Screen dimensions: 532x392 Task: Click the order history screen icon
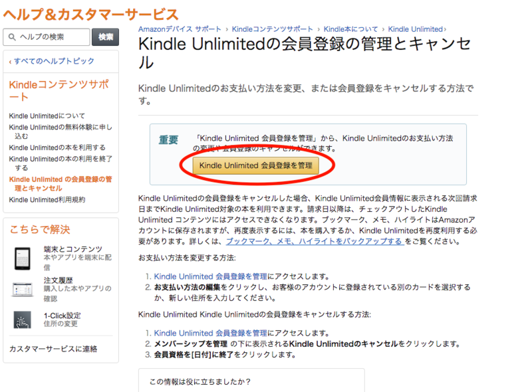tap(23, 290)
